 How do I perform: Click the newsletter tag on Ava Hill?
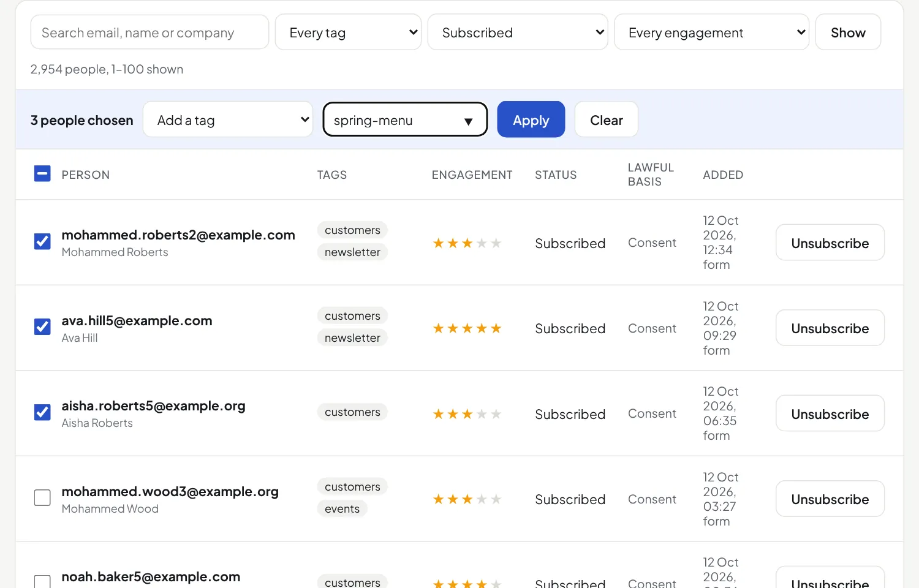(352, 338)
